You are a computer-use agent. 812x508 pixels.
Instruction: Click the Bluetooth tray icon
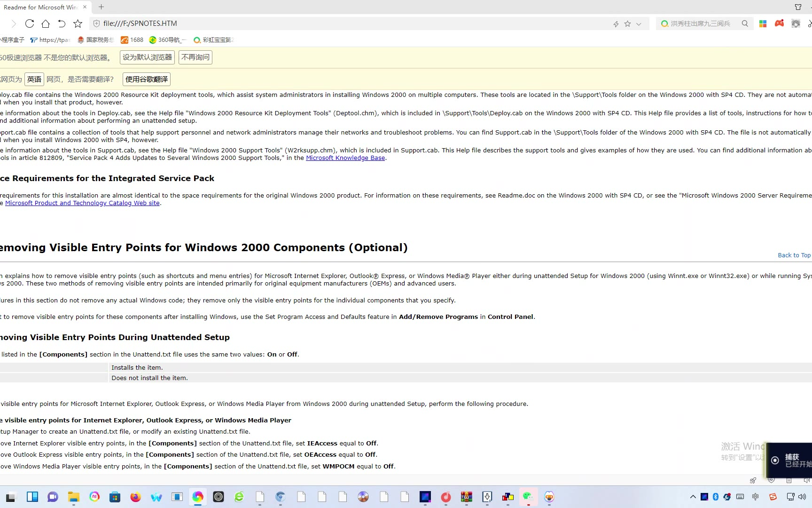click(716, 497)
